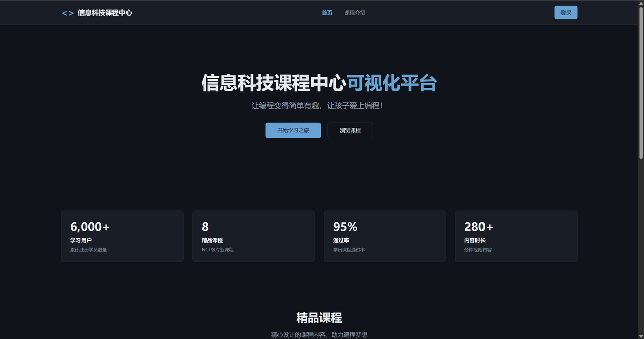Click the 精心设计的课程内容 description text
The height and width of the screenshot is (339, 644).
pyautogui.click(x=318, y=334)
